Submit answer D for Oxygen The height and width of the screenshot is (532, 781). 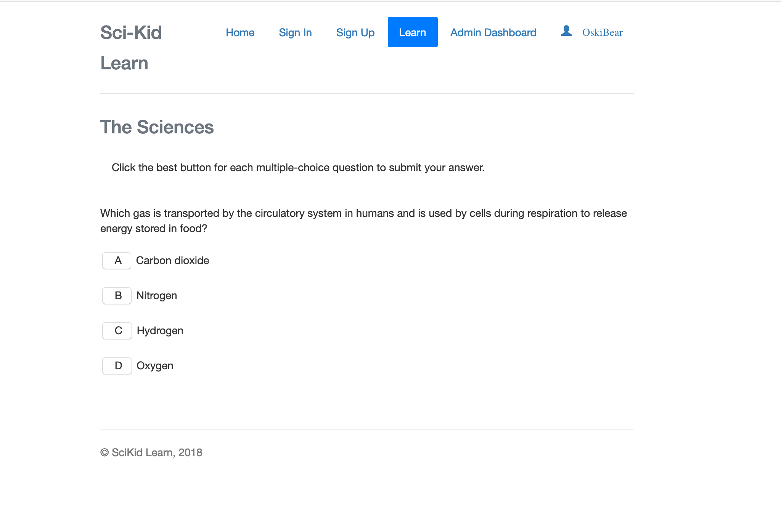click(117, 366)
